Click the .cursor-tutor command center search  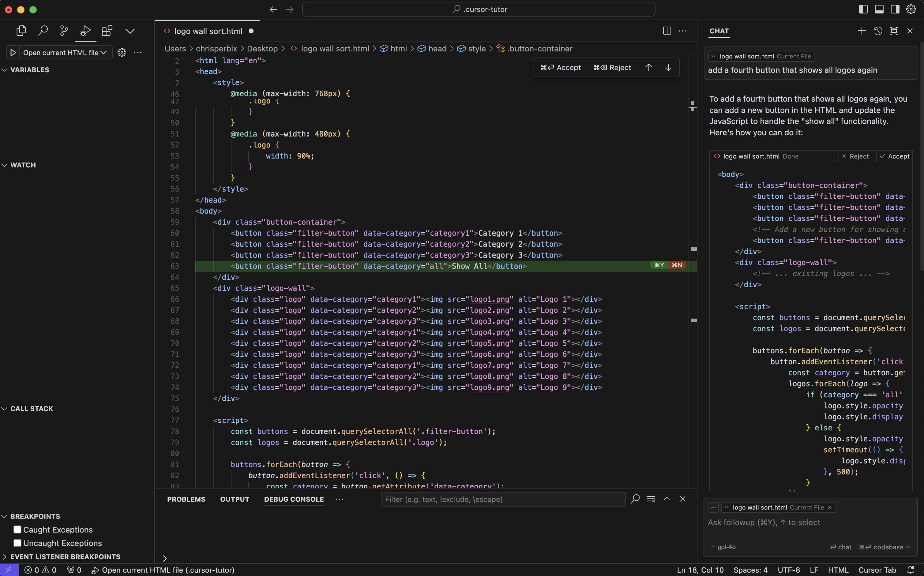click(479, 9)
